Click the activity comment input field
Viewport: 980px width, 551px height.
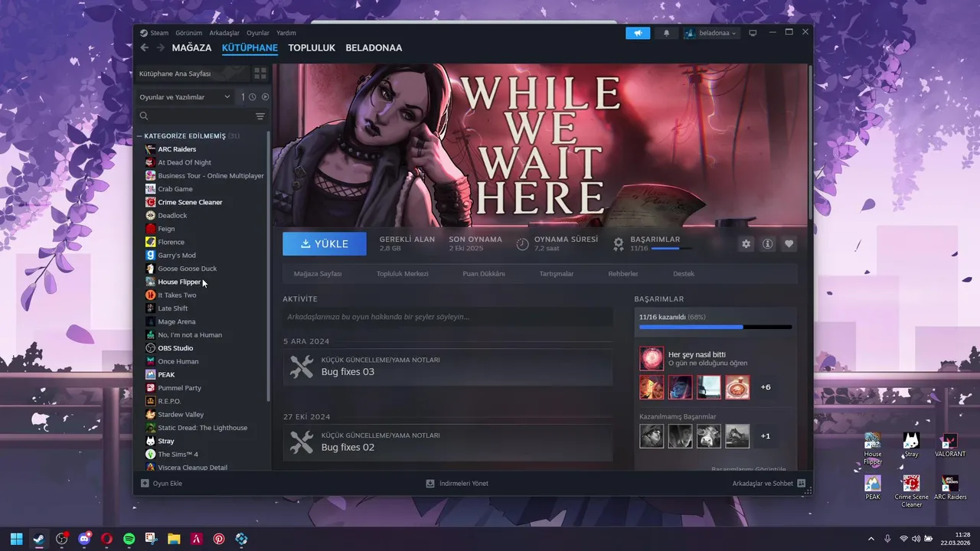[x=447, y=317]
